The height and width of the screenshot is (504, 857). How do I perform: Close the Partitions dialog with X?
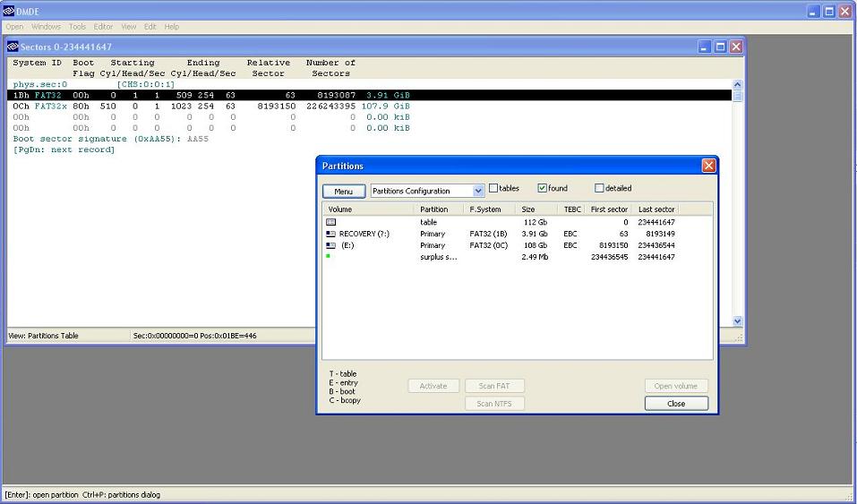tap(708, 166)
